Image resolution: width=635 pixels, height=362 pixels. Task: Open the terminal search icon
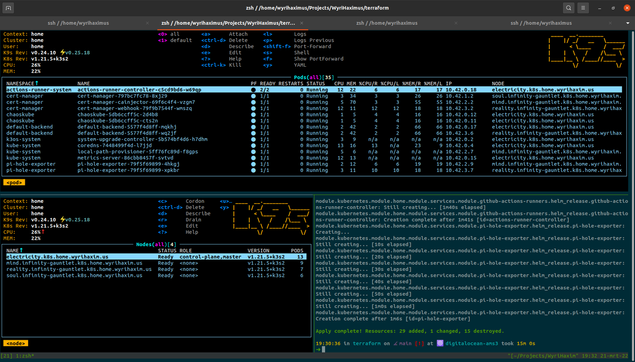click(x=568, y=8)
